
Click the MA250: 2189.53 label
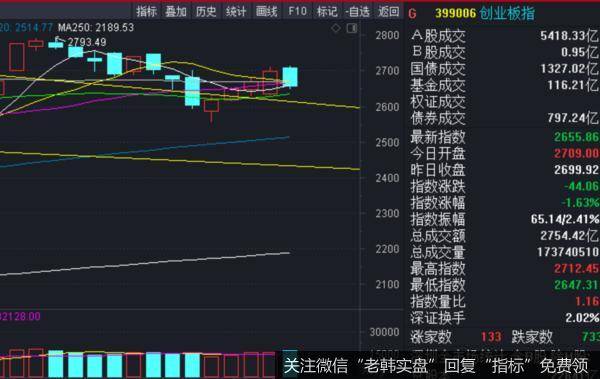click(96, 28)
